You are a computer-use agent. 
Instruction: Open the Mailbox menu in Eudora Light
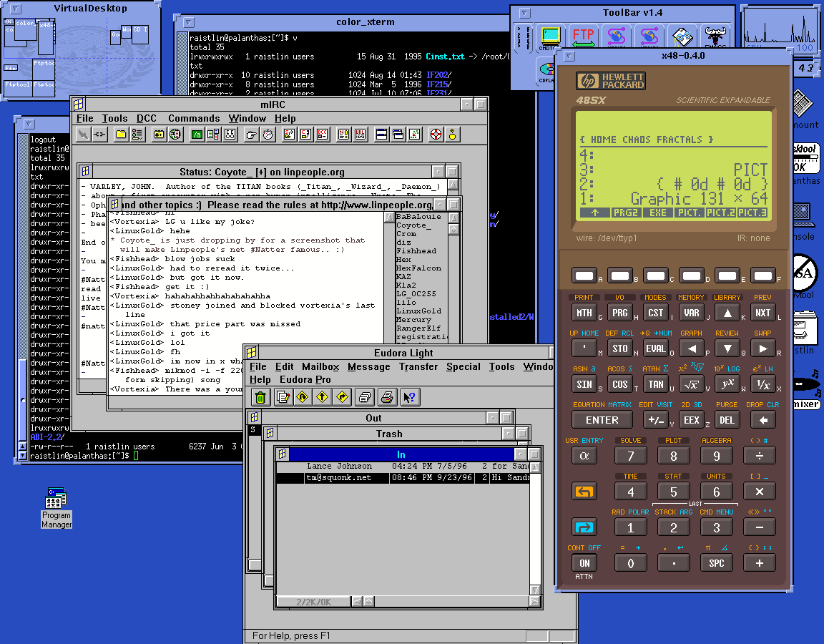pos(320,366)
